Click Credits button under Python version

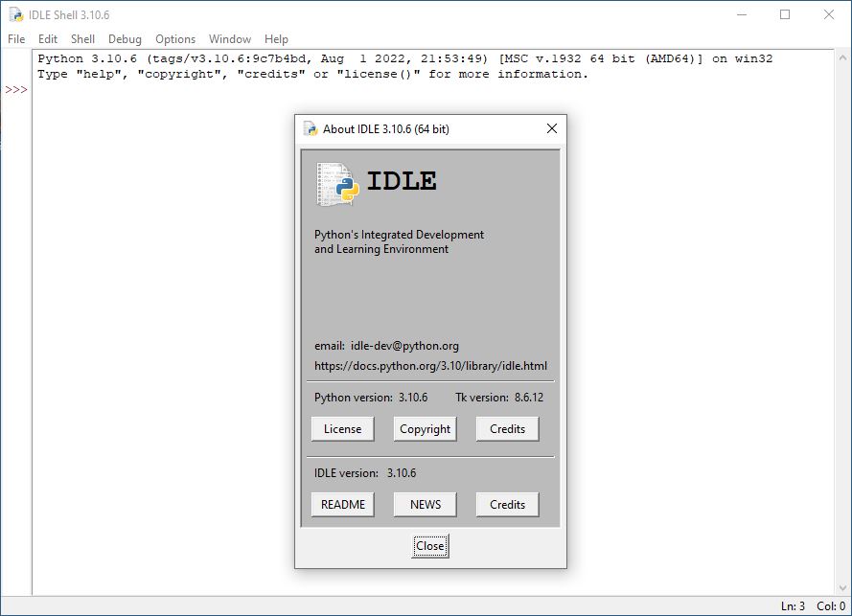[508, 428]
